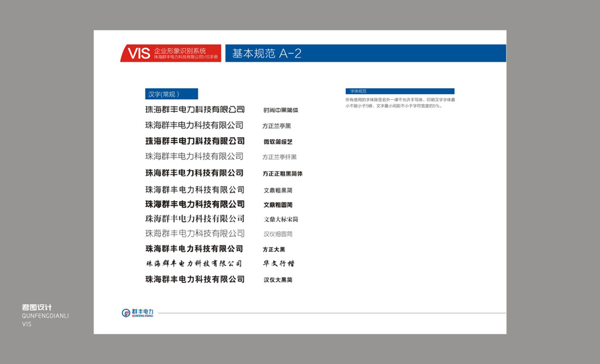Click the '珠海群丰电力科技有限公司VIS手册' subtitle
This screenshot has height=364, width=600.
(186, 57)
